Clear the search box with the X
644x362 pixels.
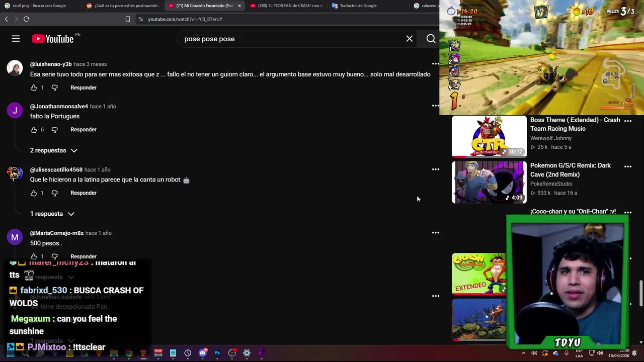click(410, 39)
